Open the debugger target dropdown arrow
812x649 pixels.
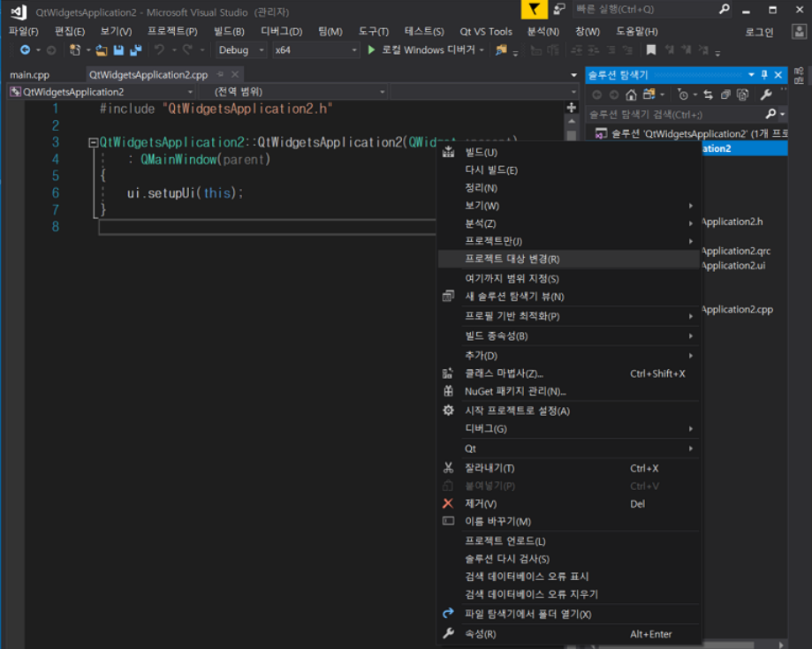click(x=482, y=50)
